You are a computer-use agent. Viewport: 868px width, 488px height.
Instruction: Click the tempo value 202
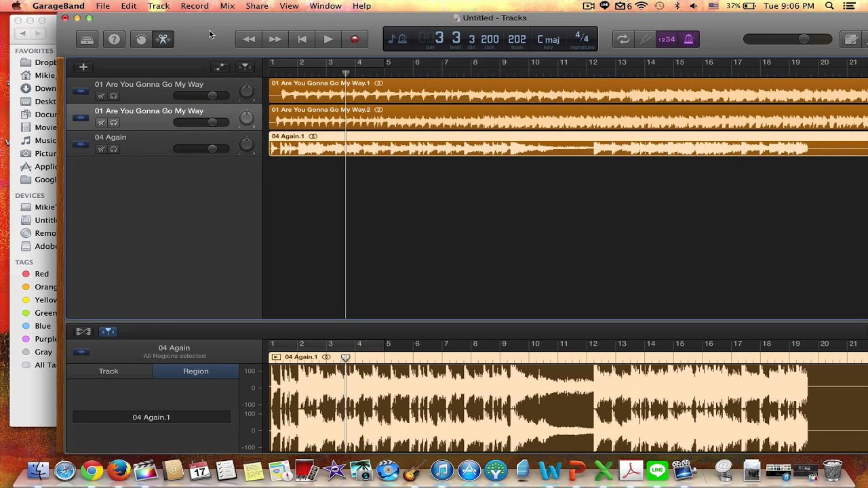point(517,39)
